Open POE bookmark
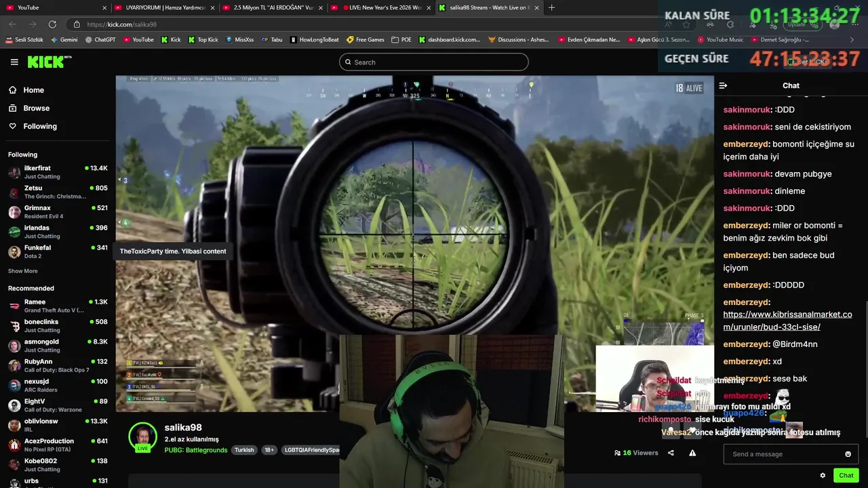 click(x=401, y=40)
